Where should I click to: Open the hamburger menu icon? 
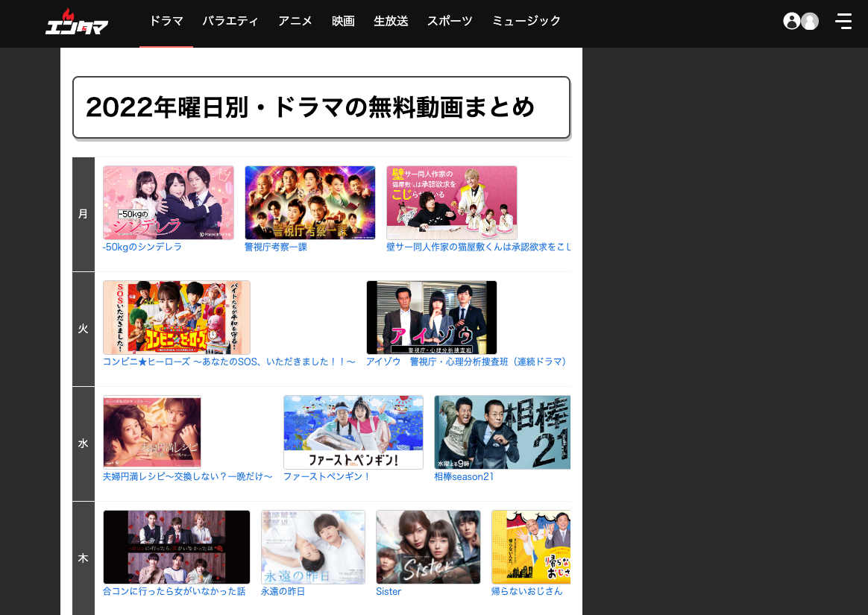coord(843,21)
